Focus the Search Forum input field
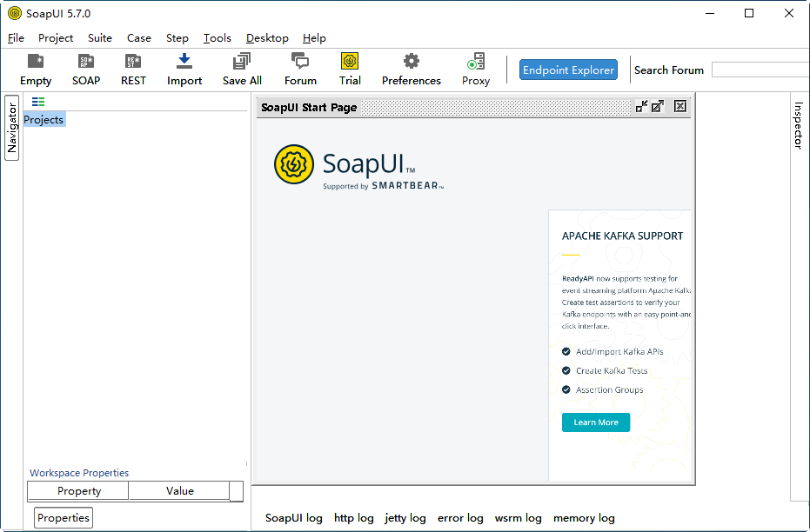810x532 pixels. [x=760, y=70]
